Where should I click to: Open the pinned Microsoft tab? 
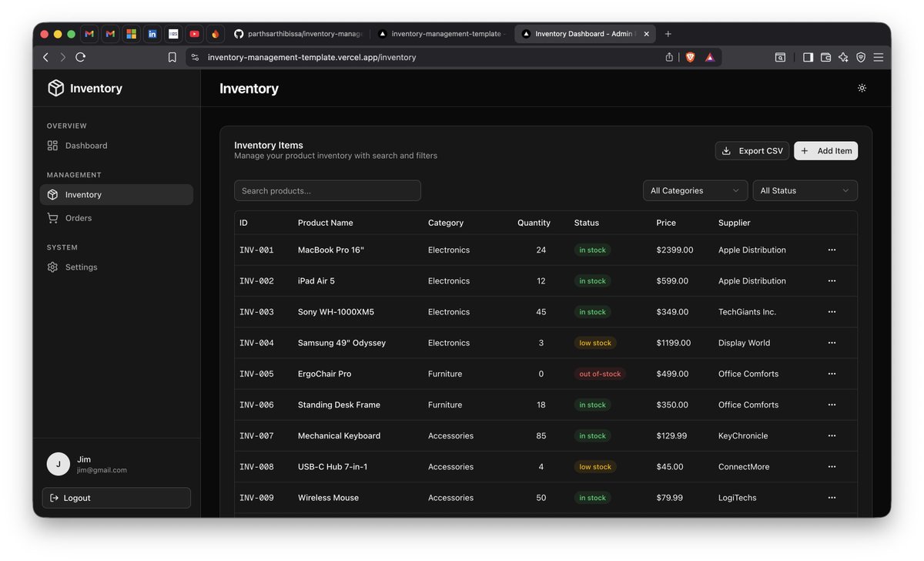tap(132, 34)
